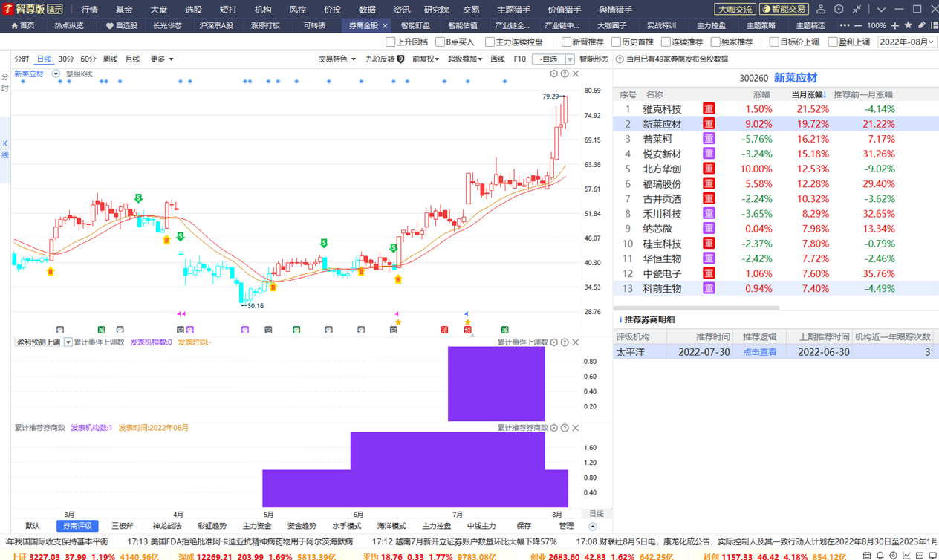
Task: Enable the 盈利上调 checkbox
Action: [833, 42]
